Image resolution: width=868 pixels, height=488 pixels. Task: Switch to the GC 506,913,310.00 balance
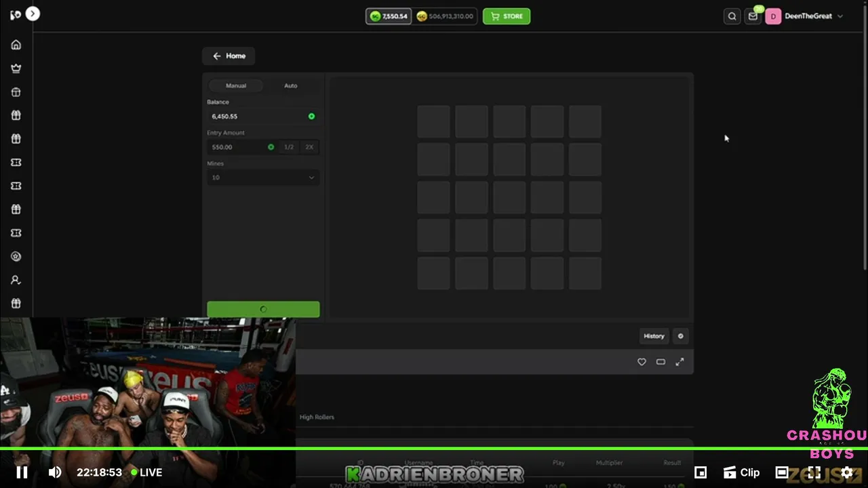(x=445, y=16)
